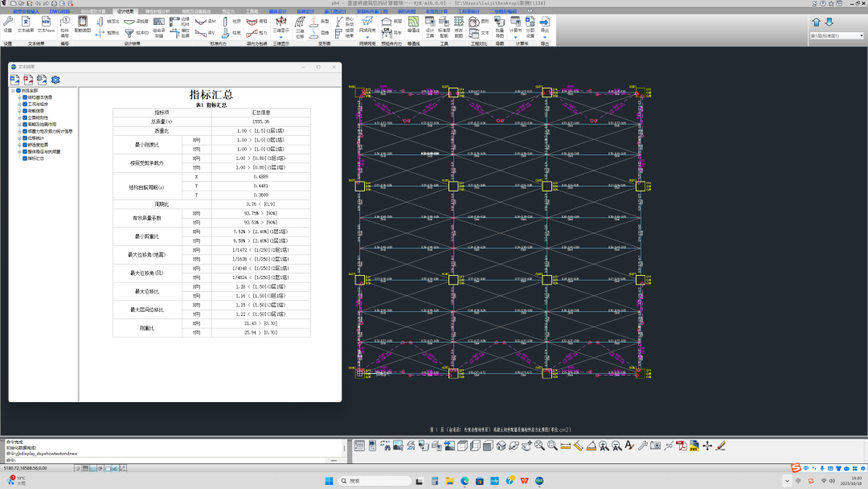Open blue gear settings in 文本结果 window
Viewport: 868px width, 489px height.
55,80
